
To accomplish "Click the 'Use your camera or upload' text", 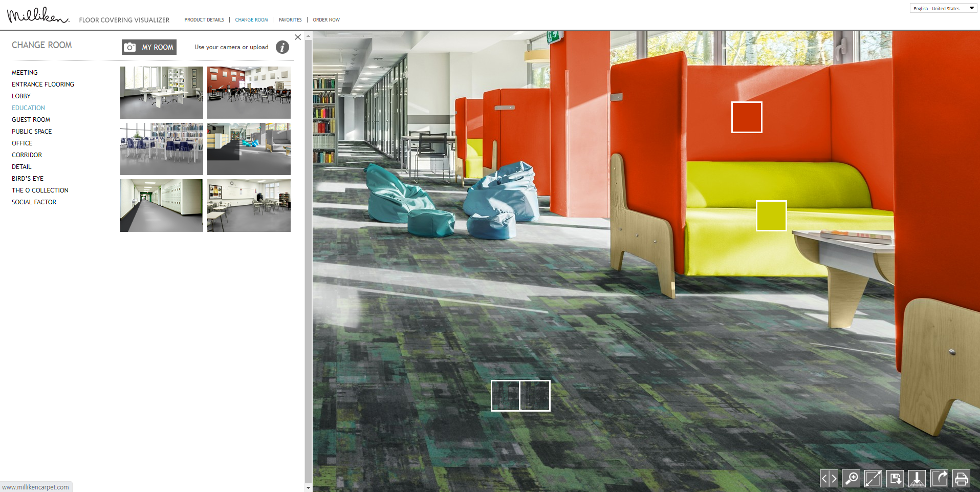I will [231, 47].
